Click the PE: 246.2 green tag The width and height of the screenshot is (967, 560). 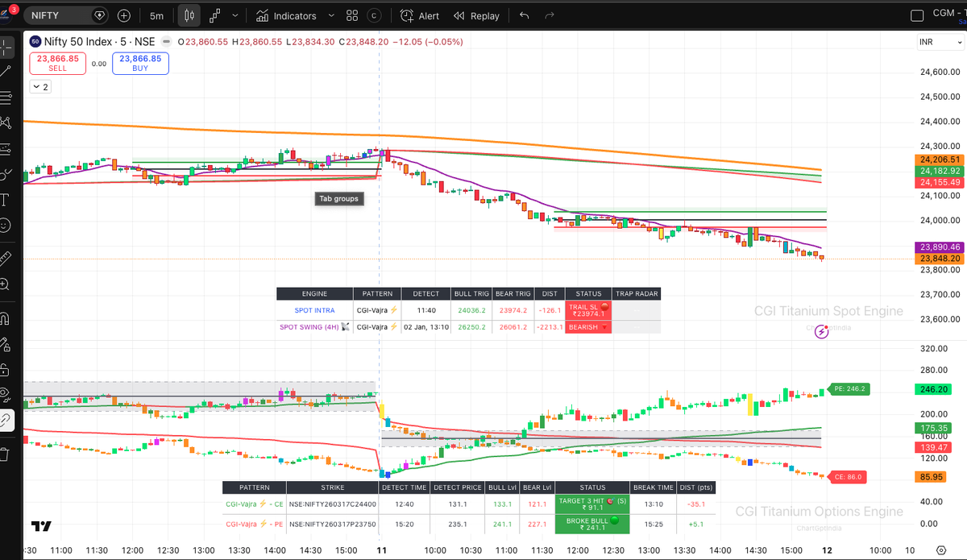[849, 388]
